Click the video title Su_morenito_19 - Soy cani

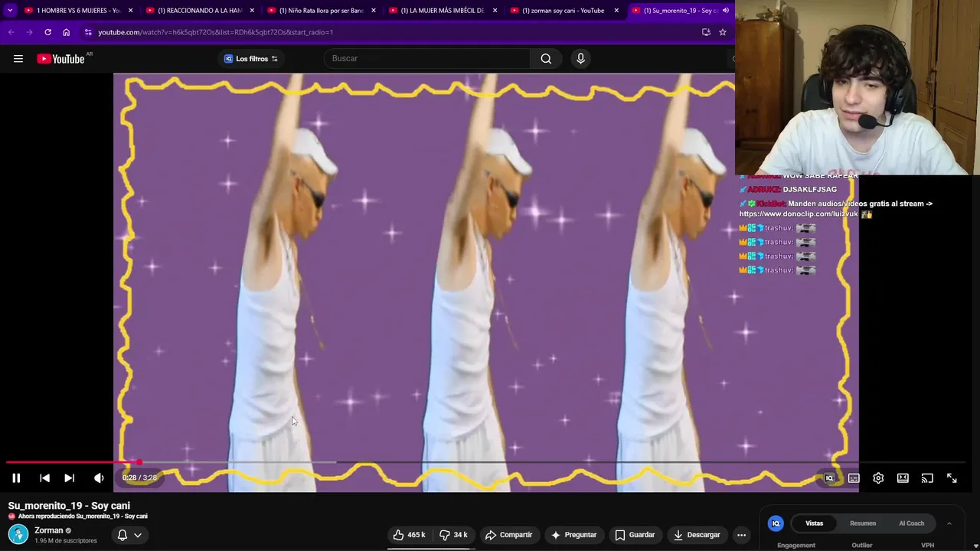point(69,506)
